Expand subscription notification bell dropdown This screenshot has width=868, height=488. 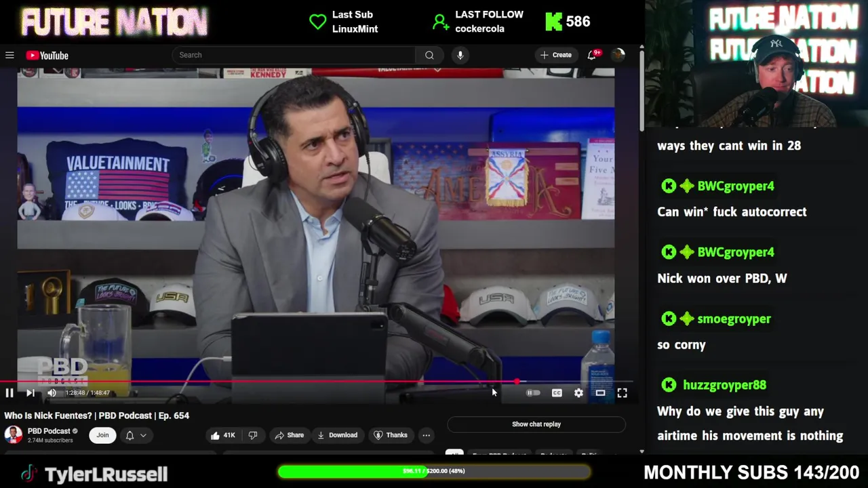136,435
